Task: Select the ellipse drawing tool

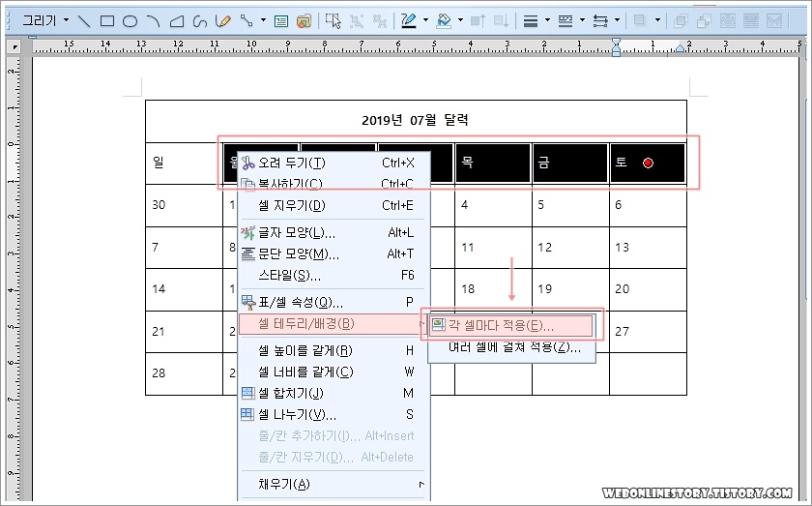Action: click(x=130, y=21)
